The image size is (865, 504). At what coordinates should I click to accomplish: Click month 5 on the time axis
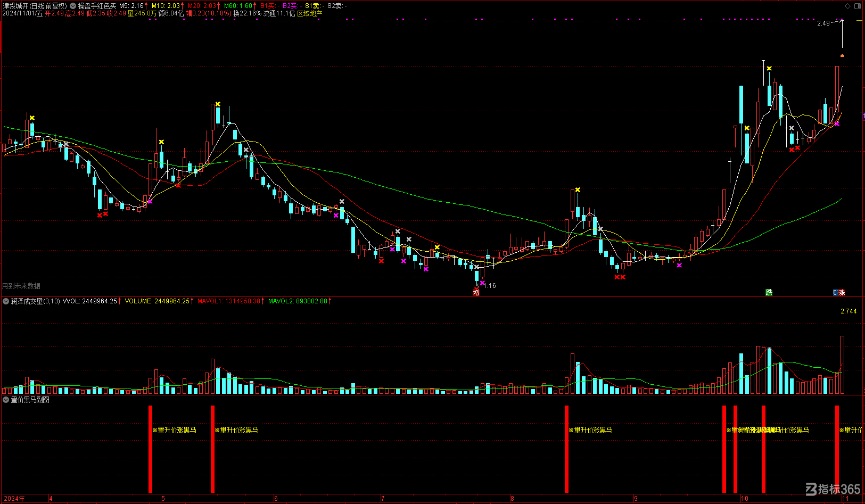(x=163, y=499)
